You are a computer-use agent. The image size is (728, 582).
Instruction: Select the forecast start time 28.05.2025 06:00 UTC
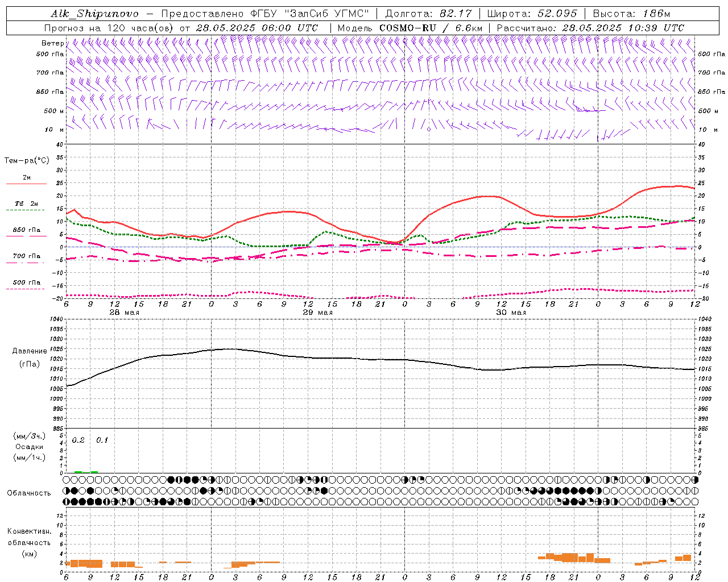257,28
